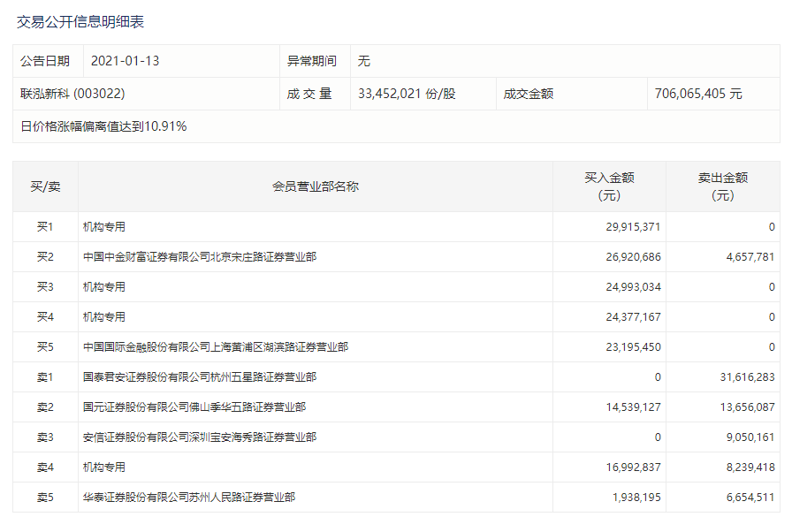Click sell amount 9,050,161
Screen dimensions: 792x532
750,437
